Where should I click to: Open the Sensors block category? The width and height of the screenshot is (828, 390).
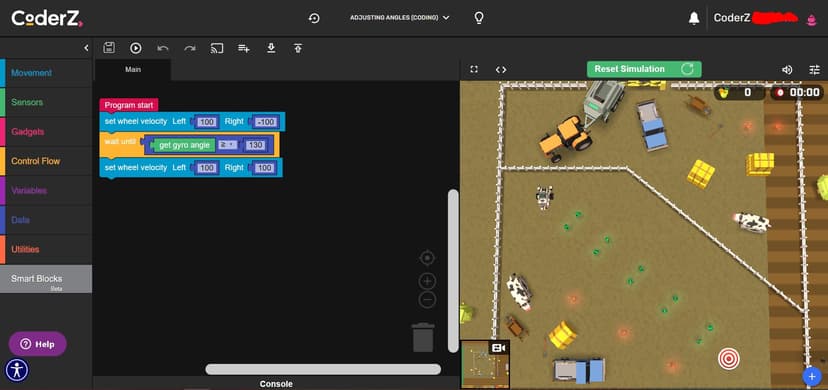click(46, 102)
